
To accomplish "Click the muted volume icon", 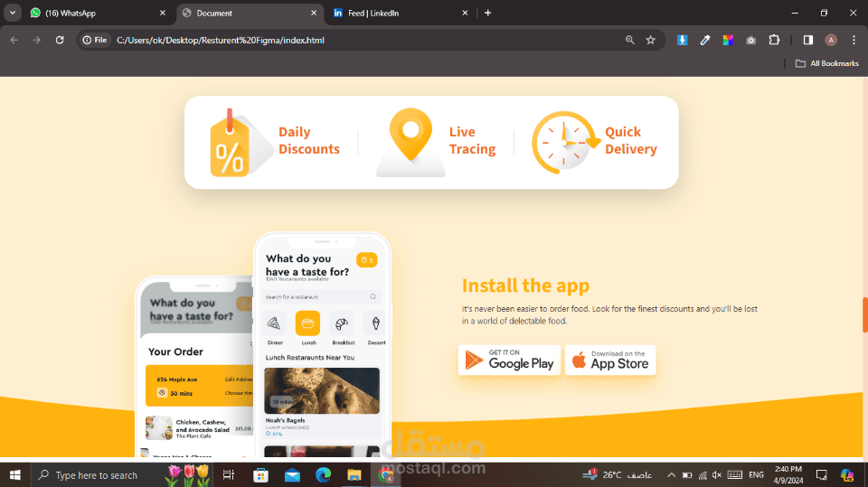I will coord(717,475).
